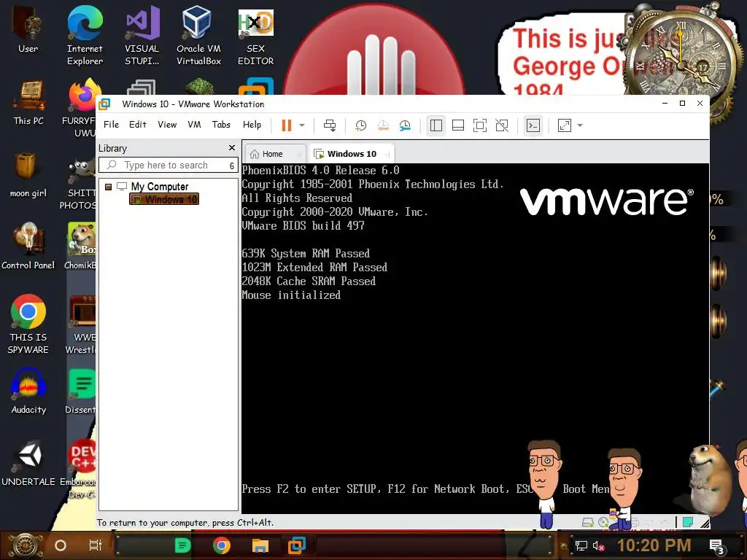Open the notification center icon
The width and height of the screenshot is (747, 560).
coord(716,546)
